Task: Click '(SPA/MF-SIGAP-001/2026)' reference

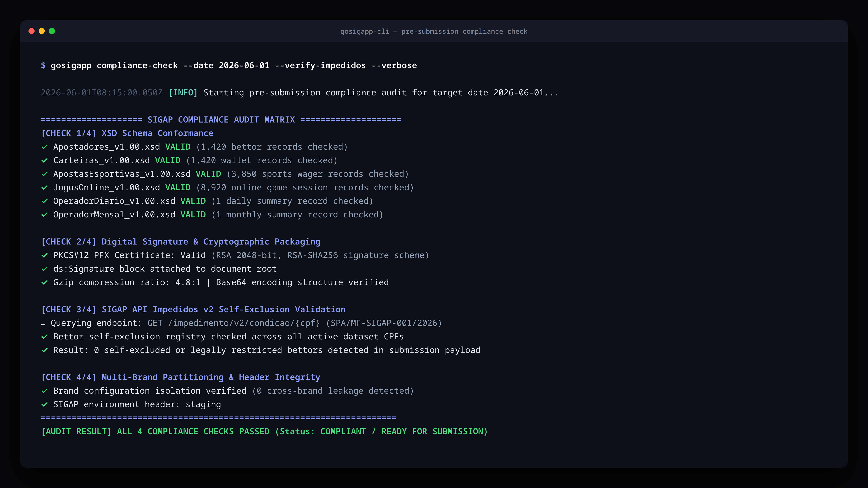Action: tap(383, 323)
